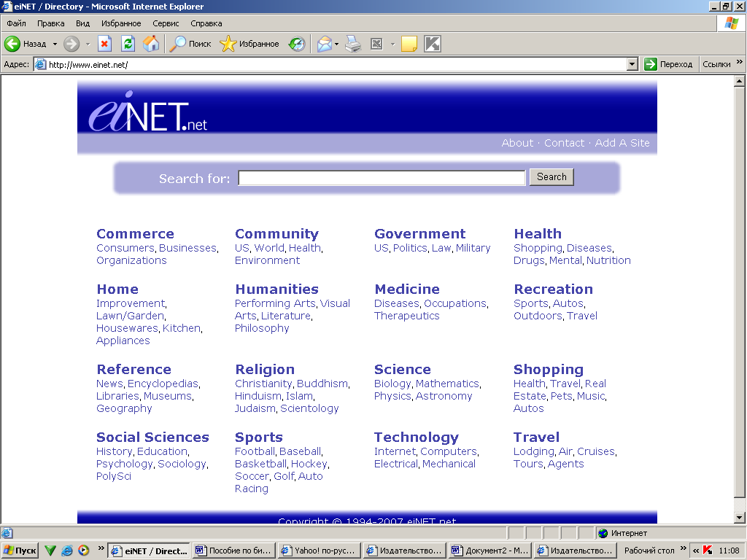
Task: Go back using the Назад arrow icon
Action: tap(12, 44)
